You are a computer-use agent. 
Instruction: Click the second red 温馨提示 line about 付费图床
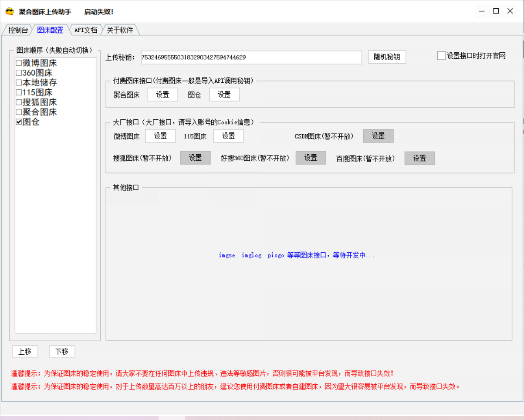pos(236,386)
